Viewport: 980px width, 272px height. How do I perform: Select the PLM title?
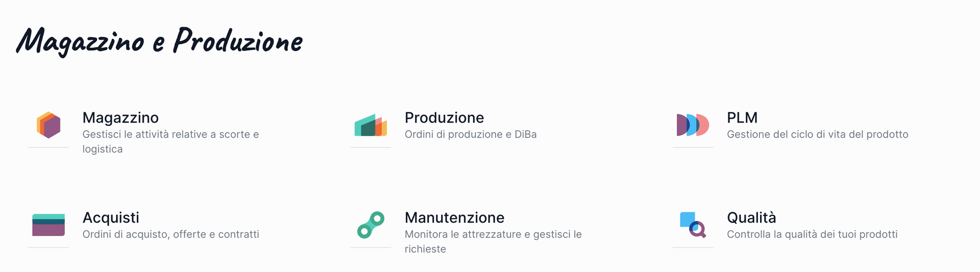[x=742, y=118]
